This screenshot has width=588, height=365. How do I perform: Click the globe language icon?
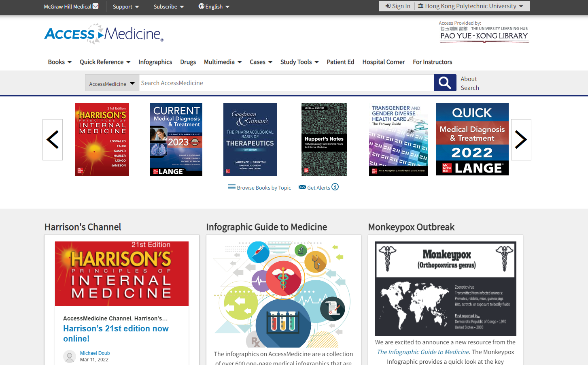pyautogui.click(x=201, y=6)
